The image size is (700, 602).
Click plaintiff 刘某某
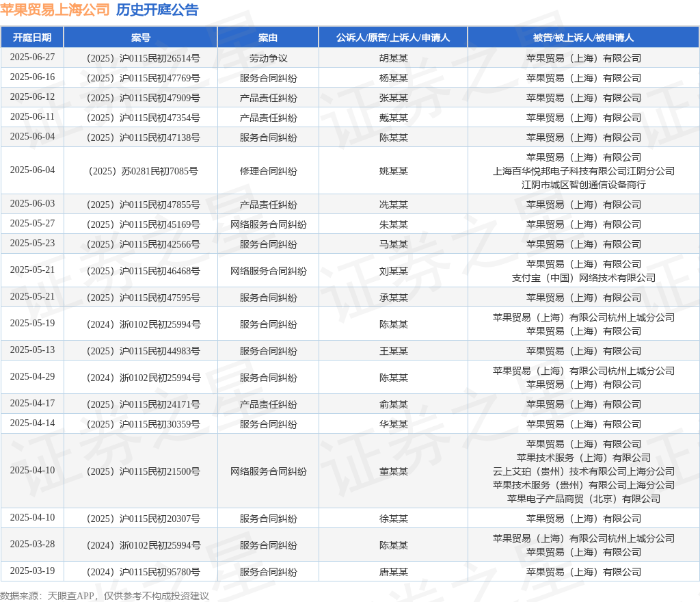393,271
